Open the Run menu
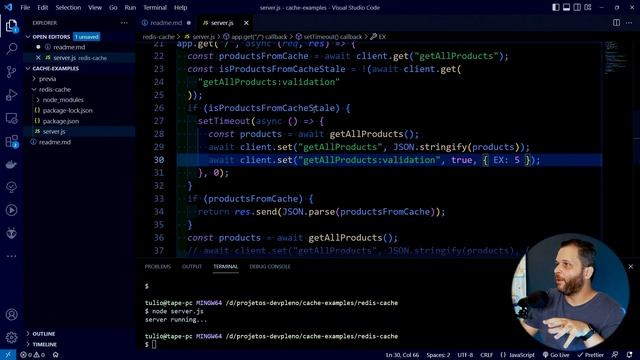The height and width of the screenshot is (360, 640). coord(130,7)
